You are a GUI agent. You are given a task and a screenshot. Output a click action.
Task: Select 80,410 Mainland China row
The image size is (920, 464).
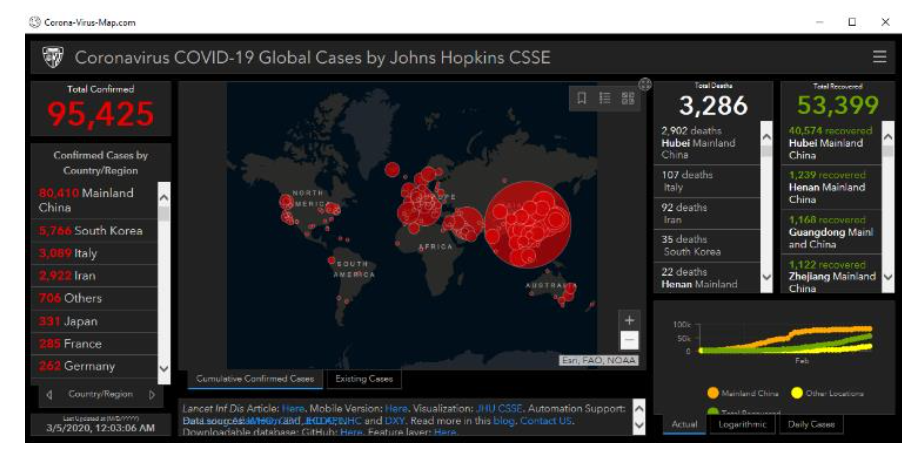click(x=94, y=200)
